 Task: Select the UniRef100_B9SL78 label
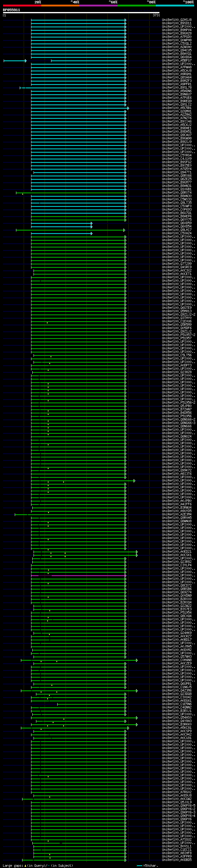[x=177, y=88]
